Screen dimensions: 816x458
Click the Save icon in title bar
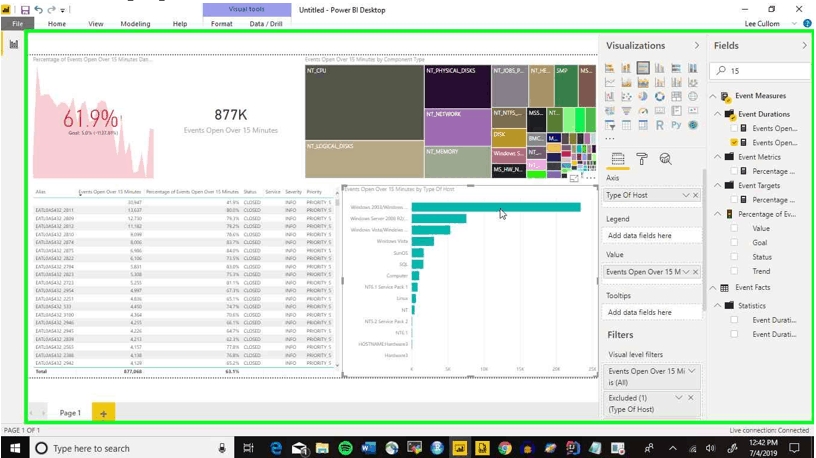click(25, 10)
